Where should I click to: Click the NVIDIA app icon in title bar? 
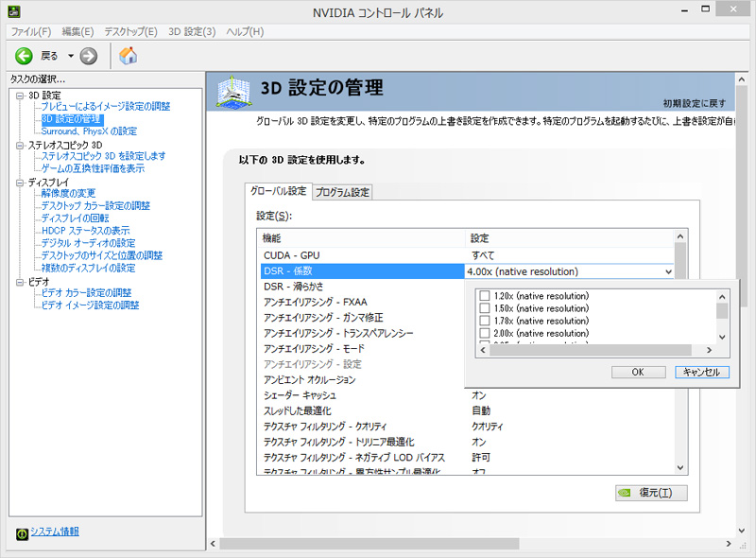click(x=14, y=11)
